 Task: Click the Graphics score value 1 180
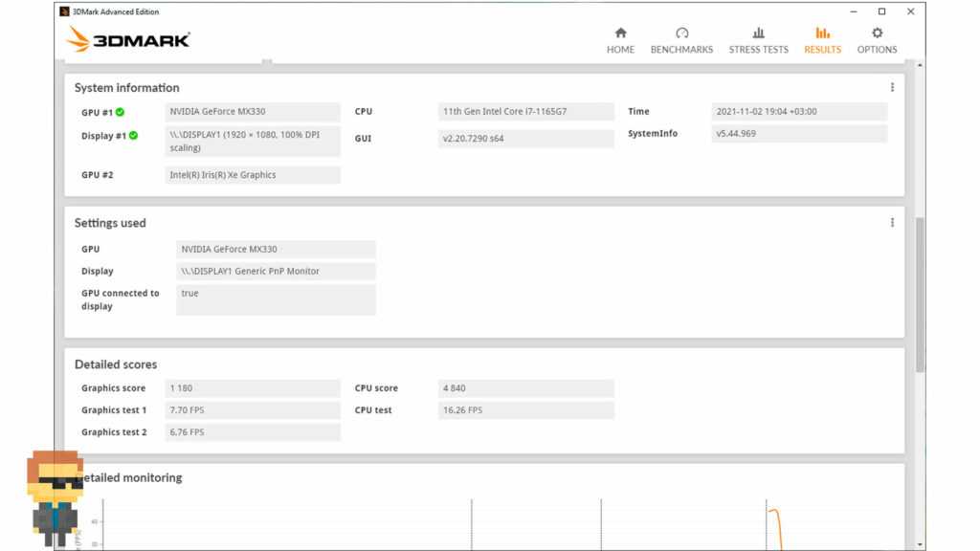click(x=253, y=388)
